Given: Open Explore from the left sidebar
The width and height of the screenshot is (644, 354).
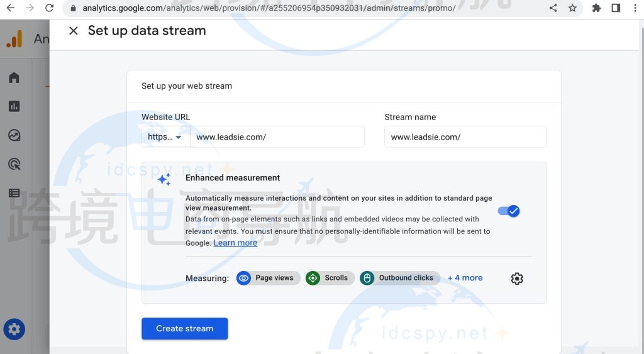Looking at the screenshot, I should coord(14,135).
